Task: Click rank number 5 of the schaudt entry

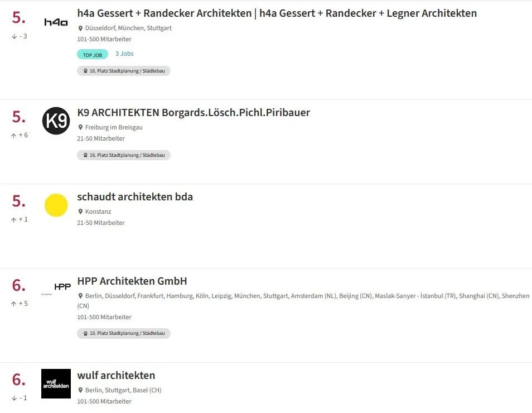Action: [x=18, y=201]
